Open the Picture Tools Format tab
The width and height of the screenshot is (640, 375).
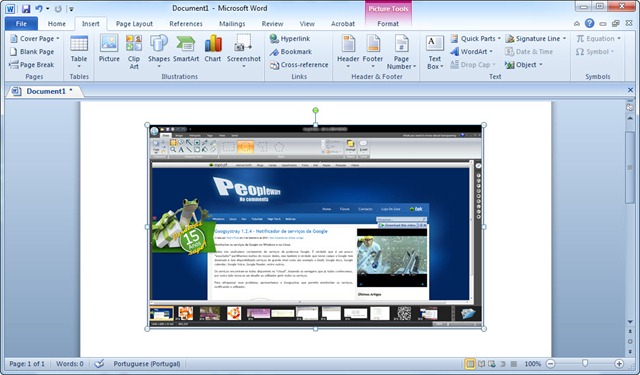tap(388, 24)
